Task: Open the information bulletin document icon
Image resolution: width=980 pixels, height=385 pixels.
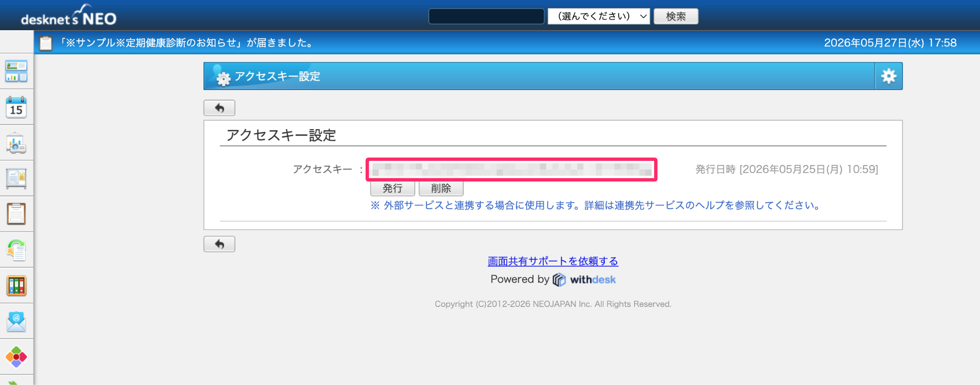Action: (x=16, y=179)
